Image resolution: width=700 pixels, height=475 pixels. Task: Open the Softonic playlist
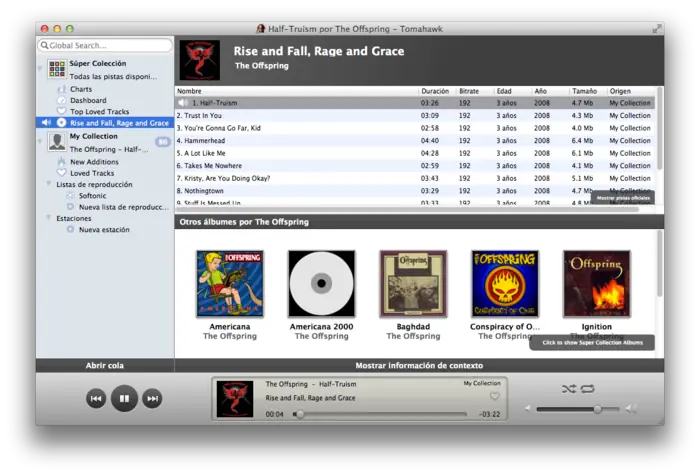click(92, 196)
